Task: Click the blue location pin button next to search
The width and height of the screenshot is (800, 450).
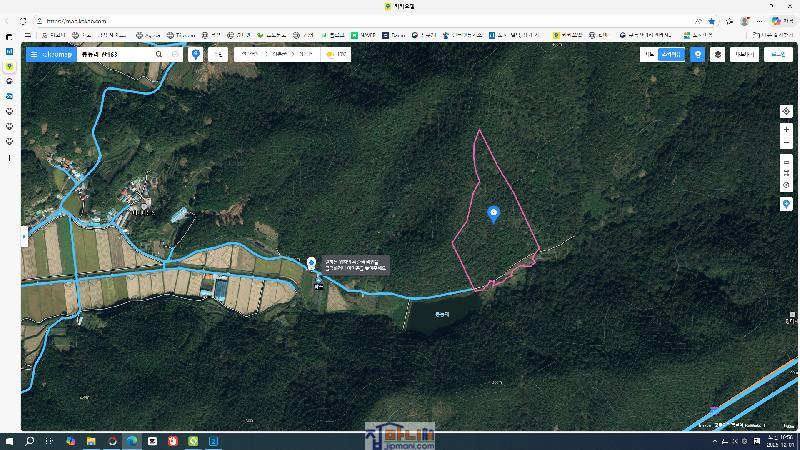Action: coord(196,54)
